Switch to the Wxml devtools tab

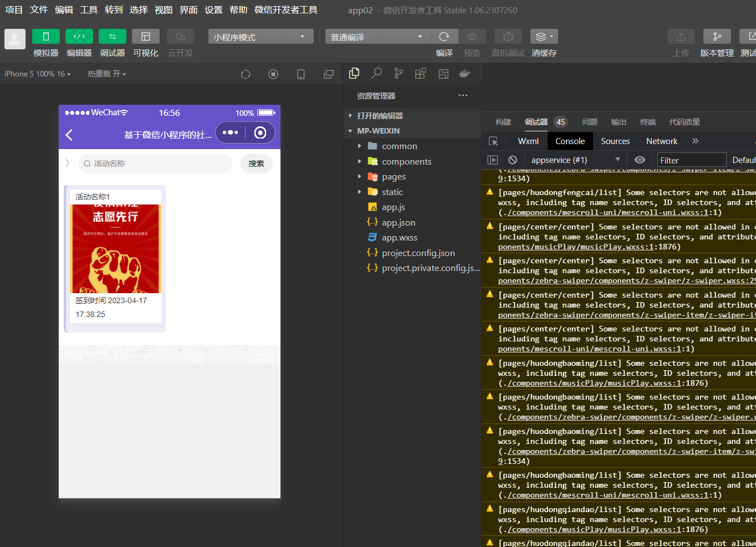tap(528, 141)
